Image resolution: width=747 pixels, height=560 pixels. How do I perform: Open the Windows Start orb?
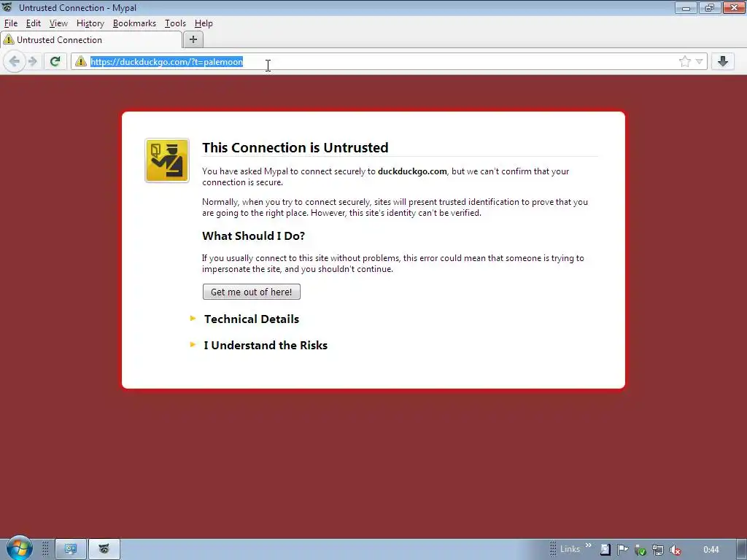pos(19,548)
